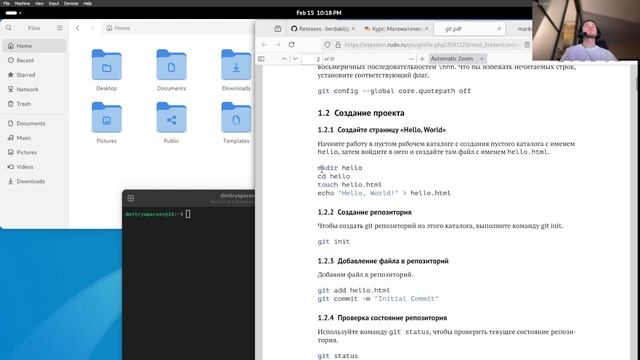Click the 'git init' command text
The height and width of the screenshot is (360, 640).
333,242
